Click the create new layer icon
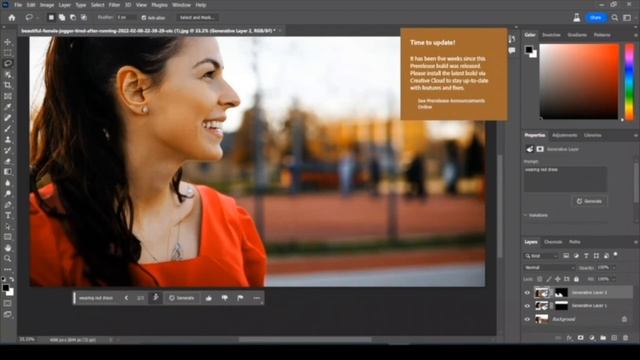Viewport: 640px width, 360px height. [614, 338]
